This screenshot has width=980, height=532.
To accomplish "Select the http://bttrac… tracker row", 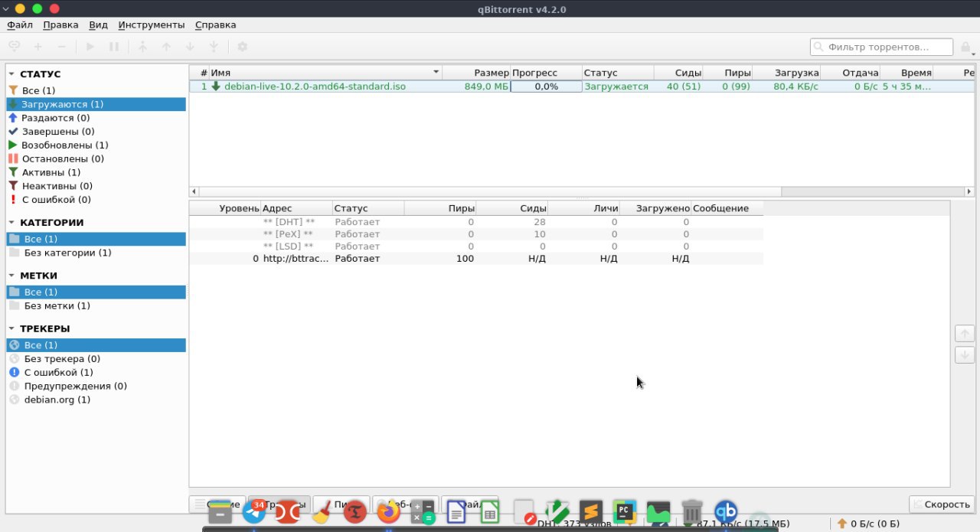I will (x=476, y=259).
